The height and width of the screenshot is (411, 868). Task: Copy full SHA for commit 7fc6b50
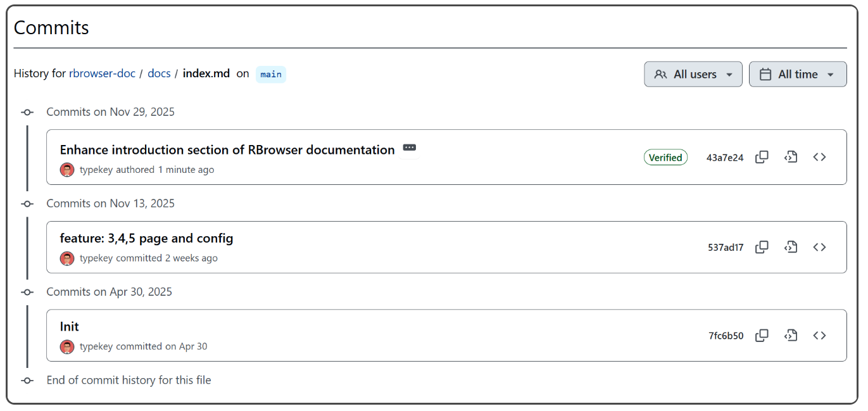[762, 336]
